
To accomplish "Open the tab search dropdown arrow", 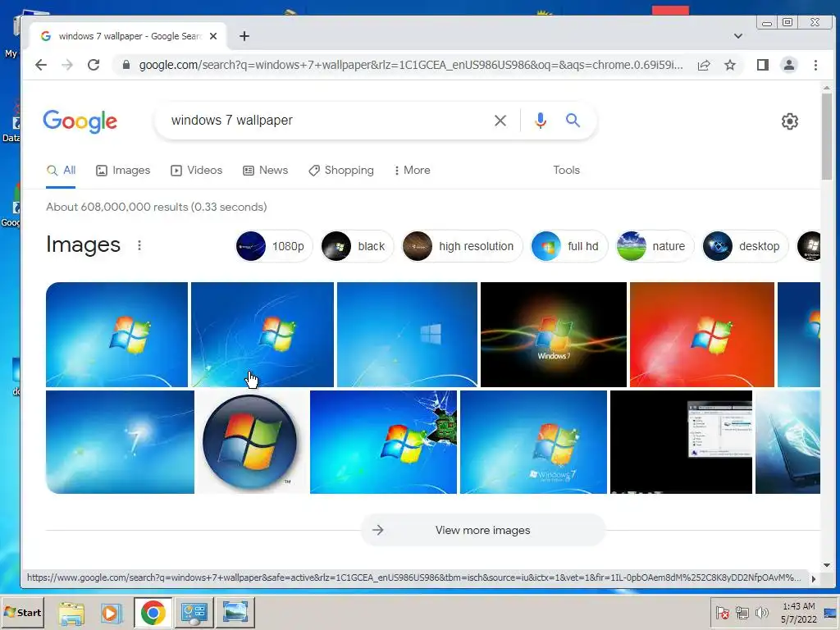I will 737,36.
